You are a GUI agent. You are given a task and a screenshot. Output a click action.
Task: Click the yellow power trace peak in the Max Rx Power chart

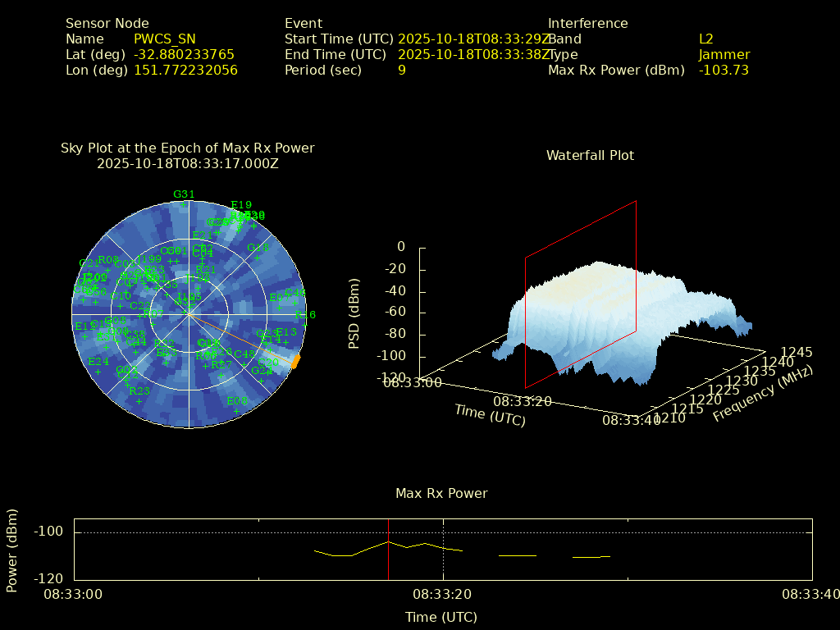click(x=388, y=541)
